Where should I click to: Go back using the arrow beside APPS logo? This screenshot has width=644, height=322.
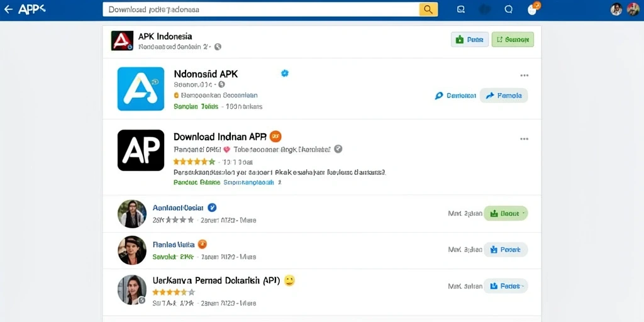pyautogui.click(x=8, y=9)
